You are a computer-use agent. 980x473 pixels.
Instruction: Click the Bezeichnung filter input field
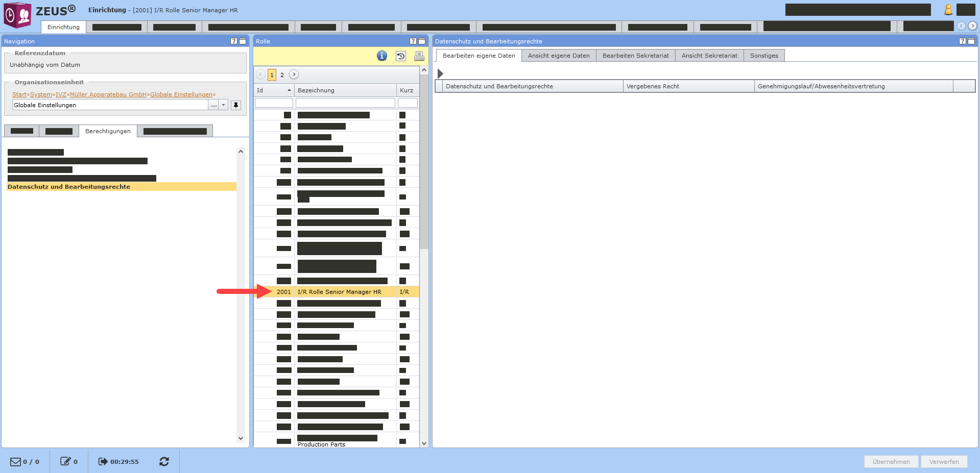(345, 103)
